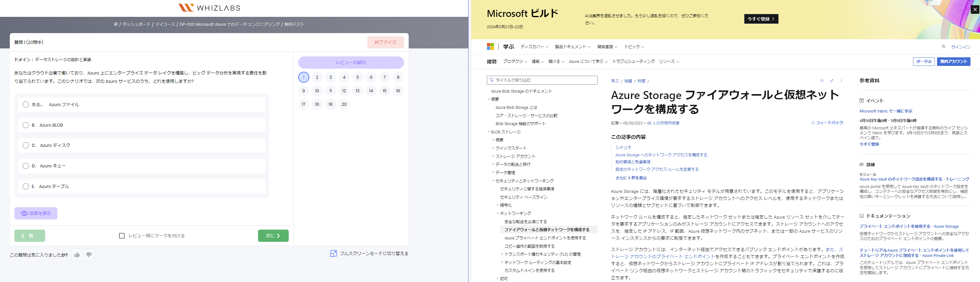This screenshot has width=980, height=282.
Task: Open the ディスカバー dropdown menu
Action: point(534,47)
